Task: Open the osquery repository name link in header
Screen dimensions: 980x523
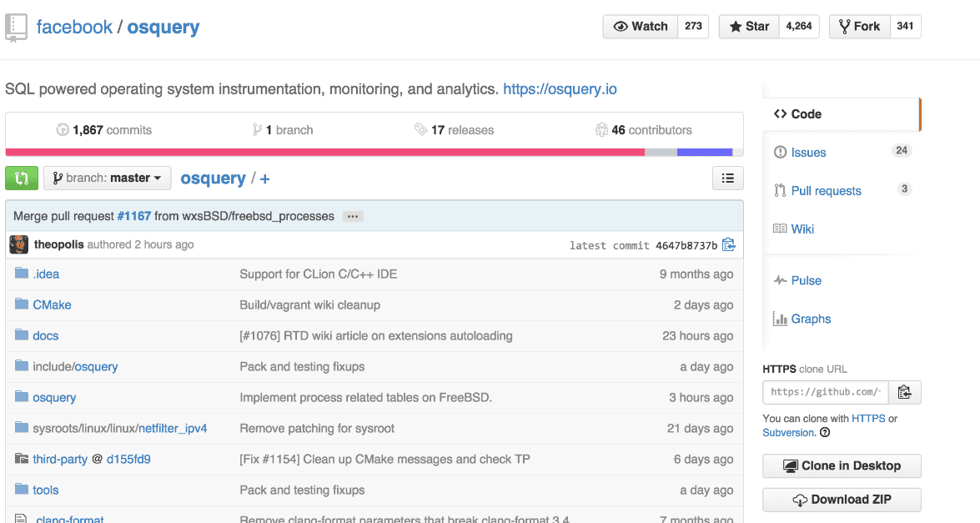Action: (163, 28)
